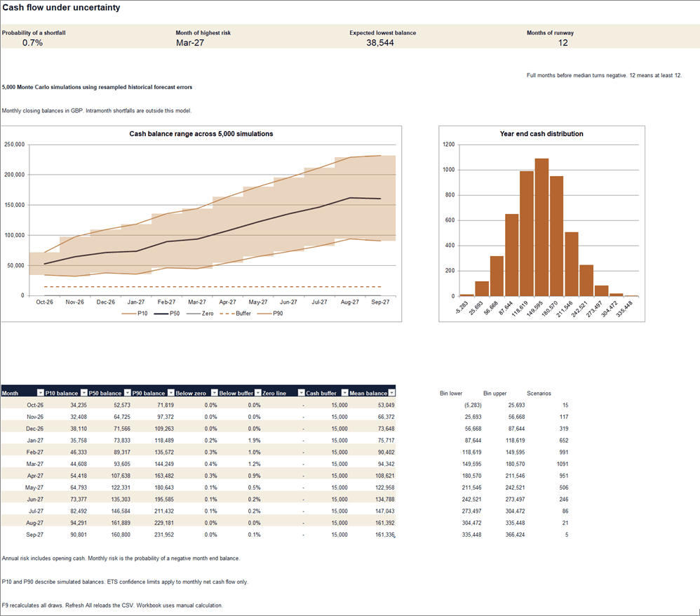Select the Mean balance cell 161,336
This screenshot has height=616, width=700.
pyautogui.click(x=385, y=535)
